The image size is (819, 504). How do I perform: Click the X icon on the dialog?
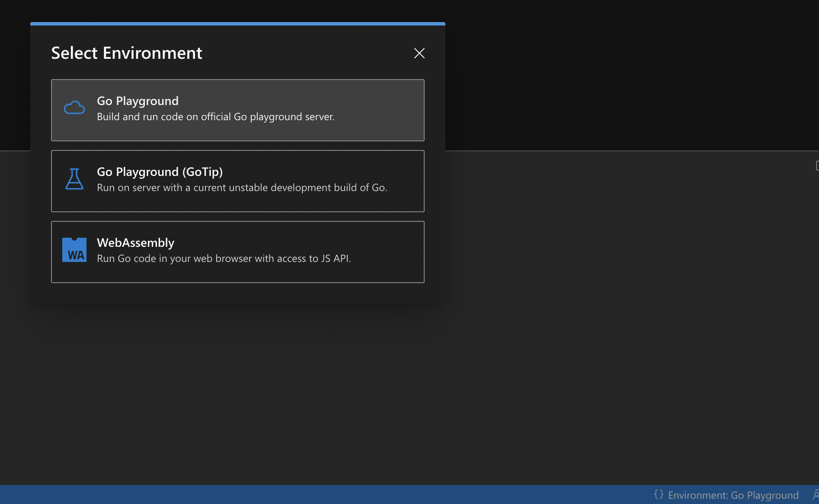click(419, 53)
